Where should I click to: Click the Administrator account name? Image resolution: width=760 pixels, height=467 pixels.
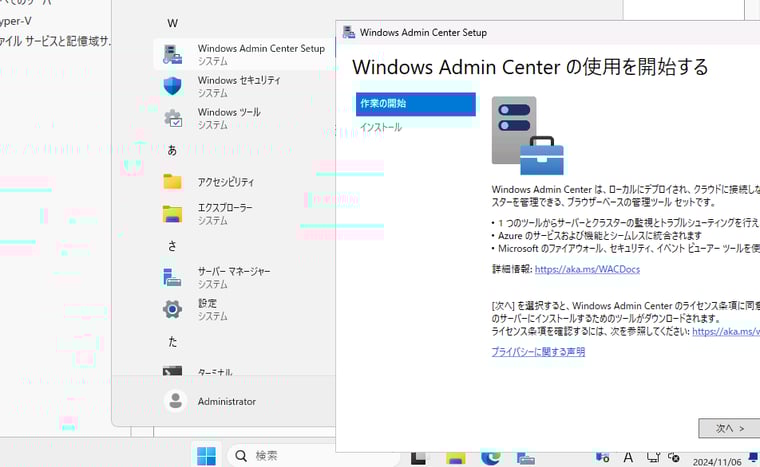pyautogui.click(x=226, y=402)
